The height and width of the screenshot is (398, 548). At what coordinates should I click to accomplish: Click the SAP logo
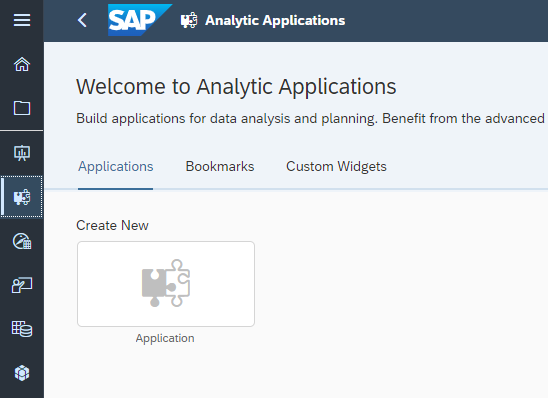tap(140, 20)
